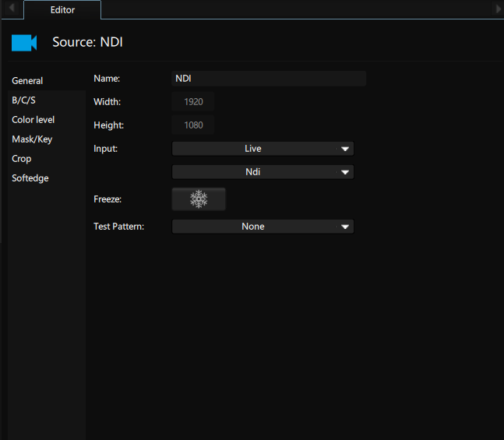Click the left tab scroll arrow
This screenshot has width=504, height=440.
pos(12,8)
